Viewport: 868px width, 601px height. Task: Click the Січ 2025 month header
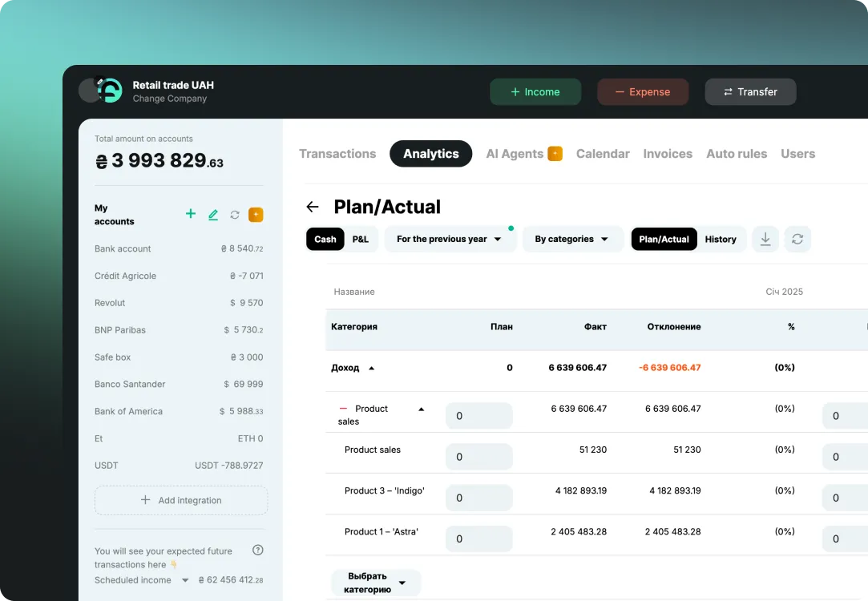click(x=784, y=292)
